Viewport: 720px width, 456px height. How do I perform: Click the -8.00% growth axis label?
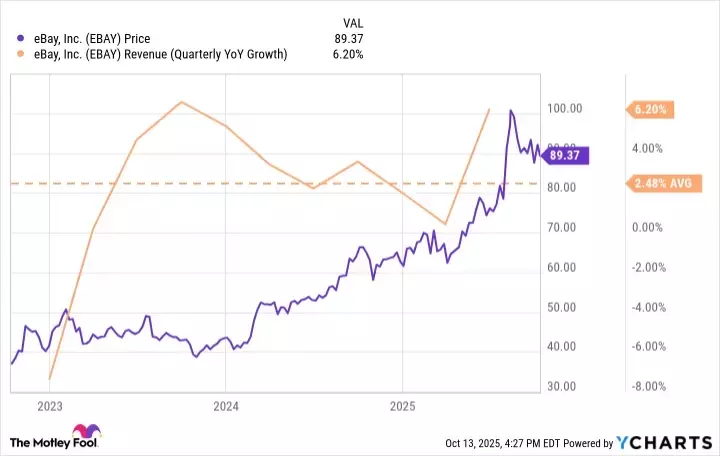tap(647, 386)
